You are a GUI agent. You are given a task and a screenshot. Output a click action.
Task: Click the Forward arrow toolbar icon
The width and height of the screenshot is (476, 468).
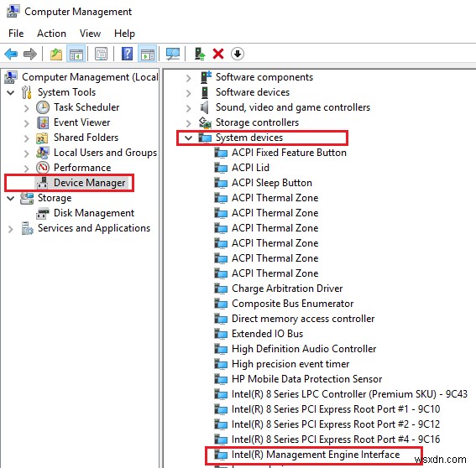[29, 54]
